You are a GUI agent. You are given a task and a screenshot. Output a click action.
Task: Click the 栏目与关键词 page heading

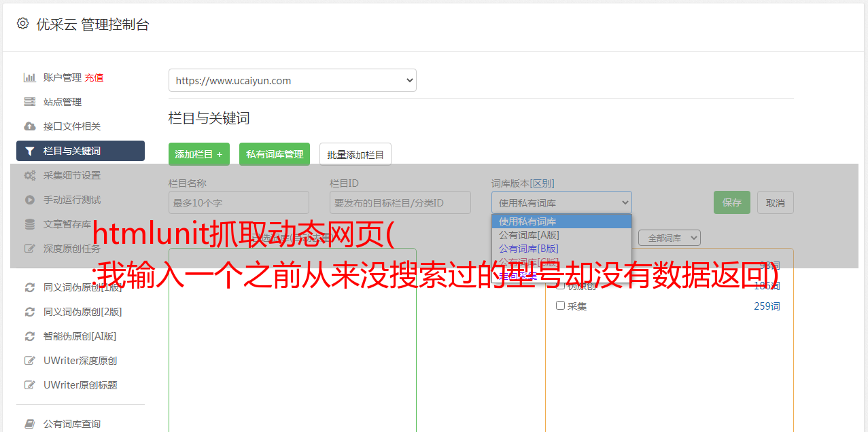click(209, 118)
